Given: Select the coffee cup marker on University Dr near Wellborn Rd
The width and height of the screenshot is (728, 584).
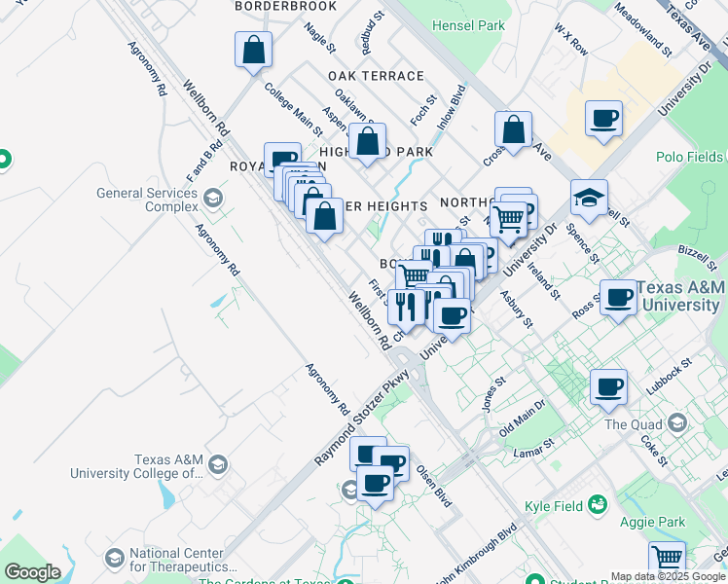Looking at the screenshot, I should tap(452, 319).
